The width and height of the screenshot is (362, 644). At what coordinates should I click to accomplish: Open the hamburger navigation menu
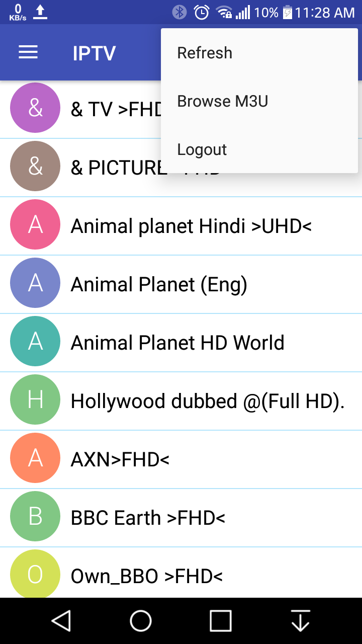pos(28,53)
